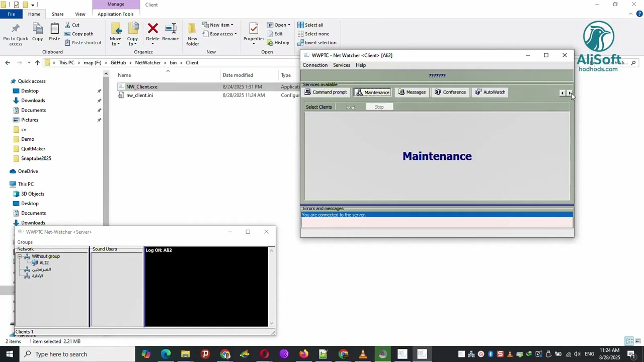Switch to the Share ribbon tab
This screenshot has width=644, height=362.
point(57,14)
